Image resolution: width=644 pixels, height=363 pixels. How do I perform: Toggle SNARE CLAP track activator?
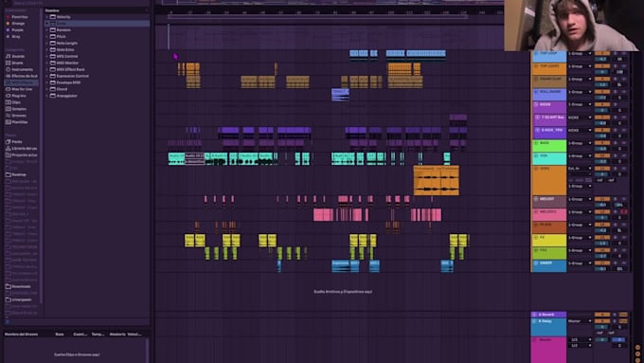point(602,79)
